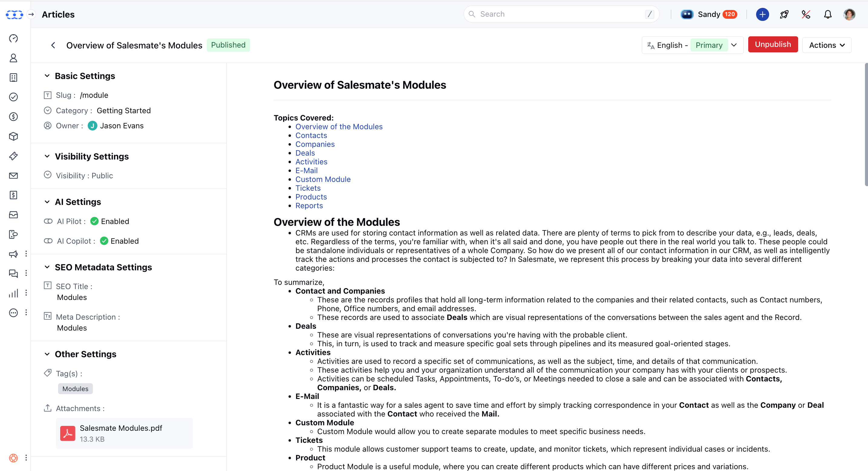Open Activities checkmark icon in sidebar
Image resolution: width=868 pixels, height=471 pixels.
(14, 97)
